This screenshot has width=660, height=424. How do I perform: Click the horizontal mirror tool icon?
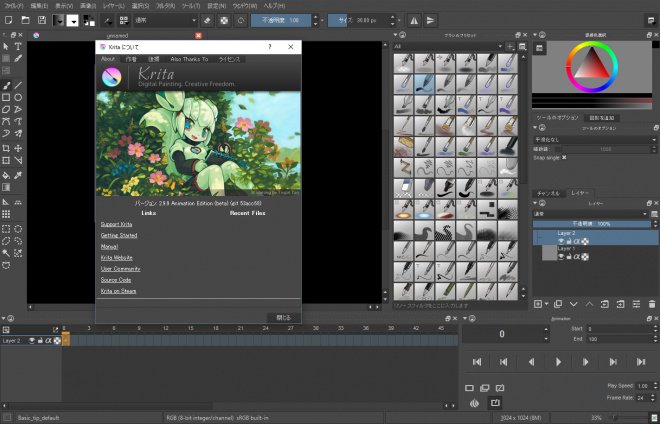(x=414, y=21)
